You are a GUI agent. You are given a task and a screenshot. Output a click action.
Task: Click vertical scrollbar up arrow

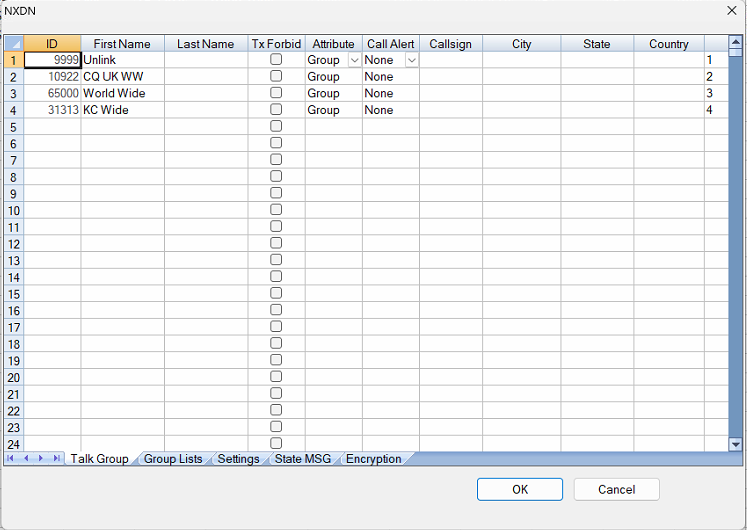tap(736, 42)
